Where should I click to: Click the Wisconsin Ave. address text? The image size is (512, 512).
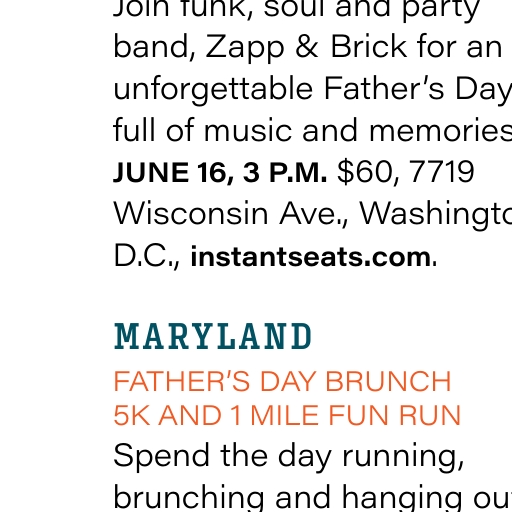tap(231, 214)
